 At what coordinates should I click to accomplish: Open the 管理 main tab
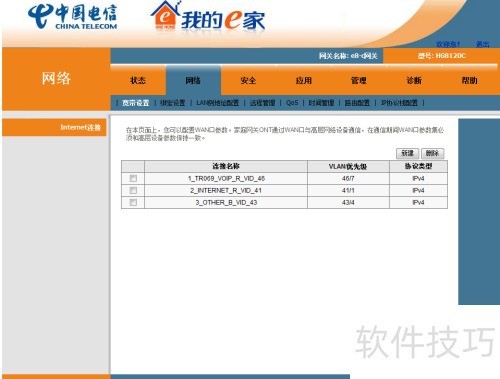pyautogui.click(x=359, y=80)
